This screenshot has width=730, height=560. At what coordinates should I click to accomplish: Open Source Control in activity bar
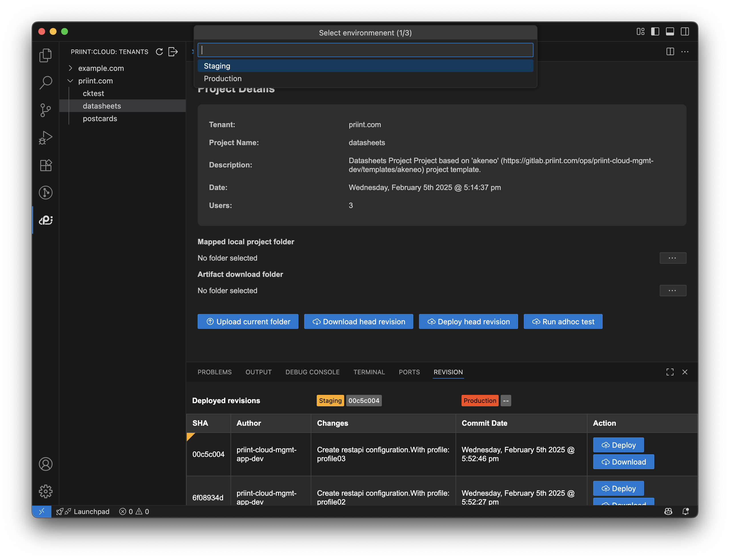pyautogui.click(x=46, y=110)
